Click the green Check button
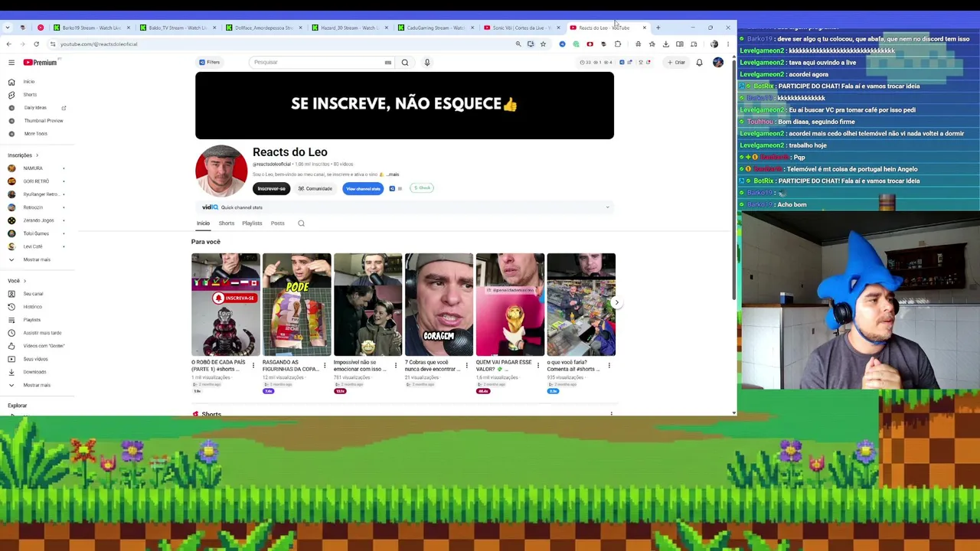The image size is (980, 551). (x=422, y=187)
